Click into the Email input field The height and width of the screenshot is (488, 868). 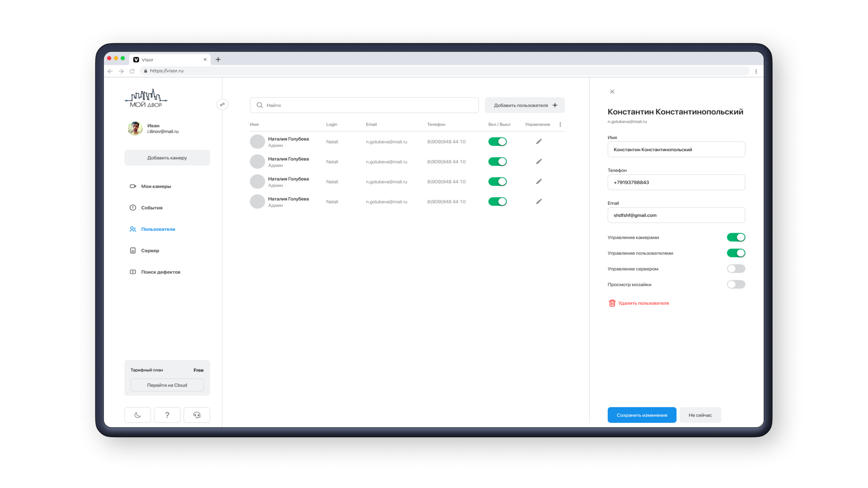[x=676, y=215]
